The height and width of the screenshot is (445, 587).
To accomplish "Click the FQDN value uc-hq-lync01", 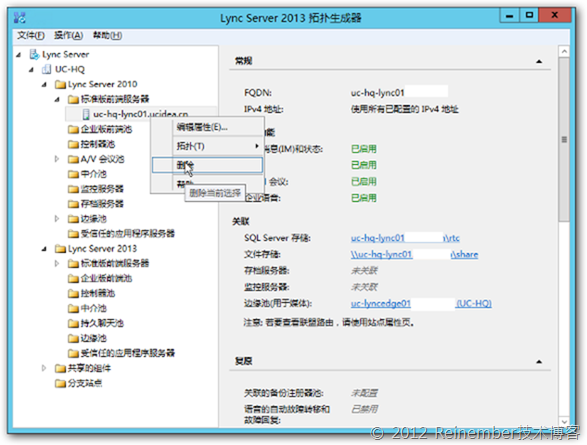I will point(377,92).
